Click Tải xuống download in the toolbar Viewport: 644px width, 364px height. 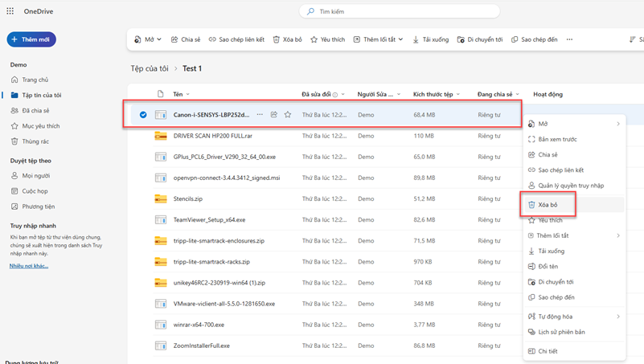click(x=431, y=39)
